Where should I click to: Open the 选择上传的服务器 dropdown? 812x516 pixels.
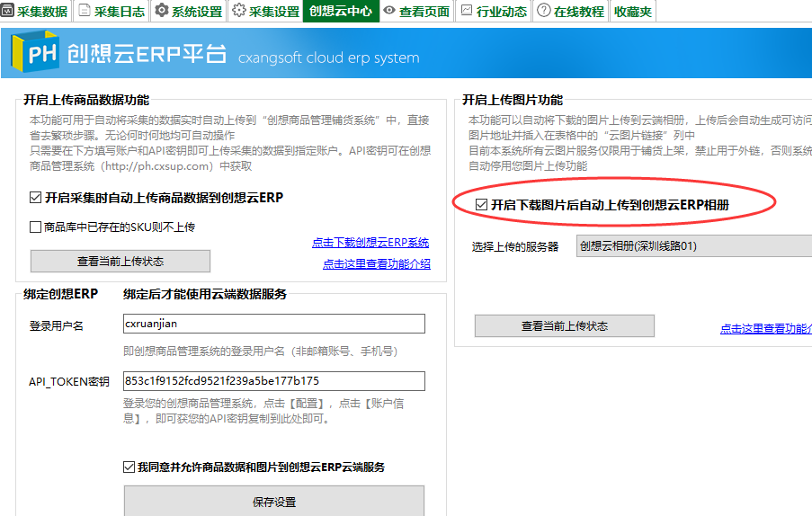coord(694,245)
